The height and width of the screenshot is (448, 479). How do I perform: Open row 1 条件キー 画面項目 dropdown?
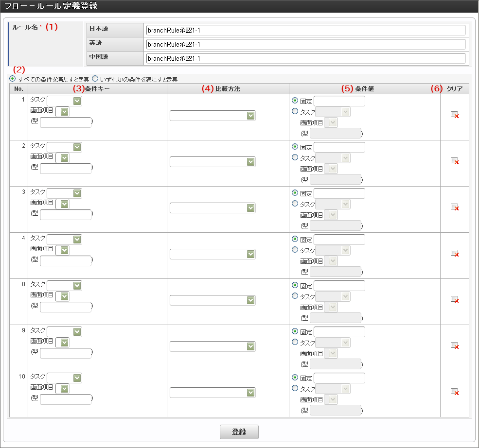click(x=62, y=112)
